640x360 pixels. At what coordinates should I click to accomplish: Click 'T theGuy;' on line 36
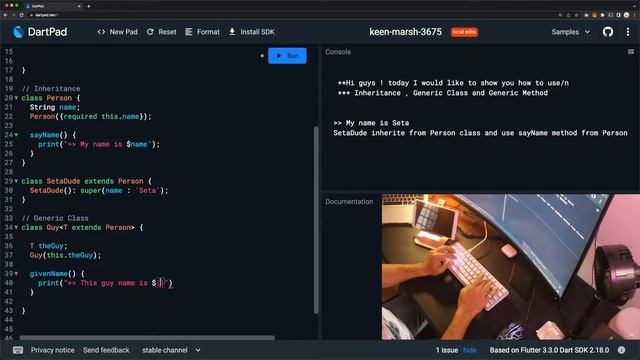coord(48,246)
